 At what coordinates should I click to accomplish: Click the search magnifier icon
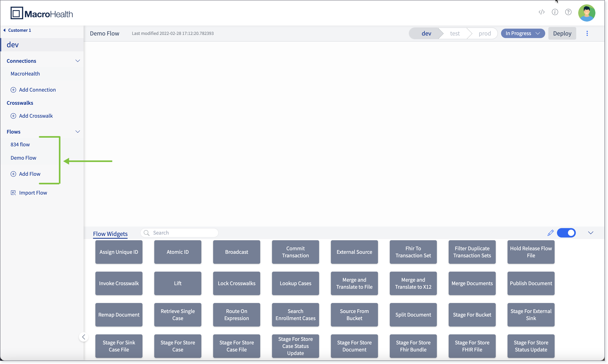147,233
